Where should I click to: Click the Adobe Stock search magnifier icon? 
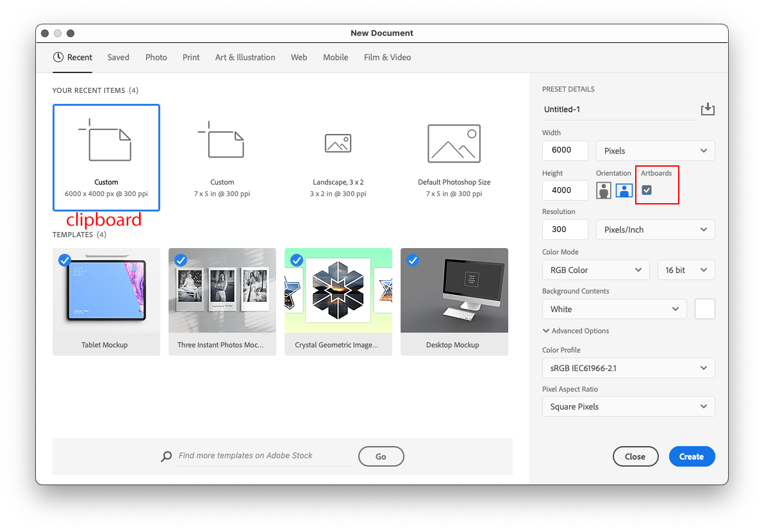tap(166, 456)
